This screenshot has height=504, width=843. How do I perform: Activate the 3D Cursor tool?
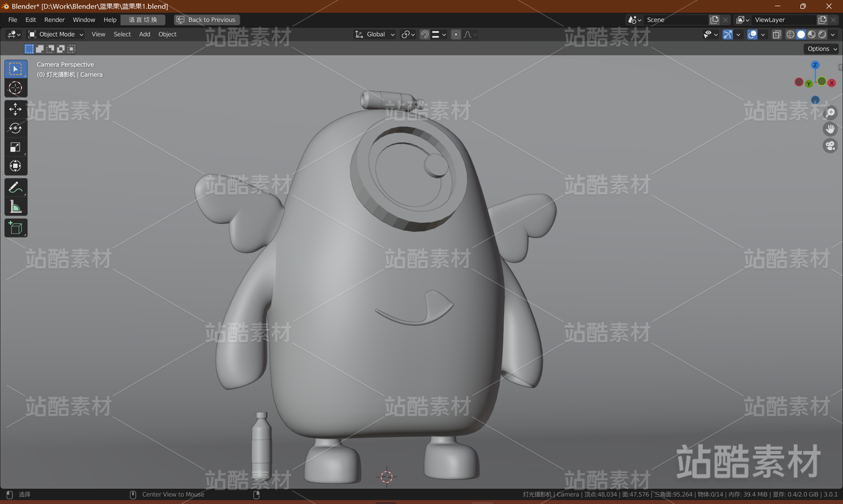tap(16, 88)
